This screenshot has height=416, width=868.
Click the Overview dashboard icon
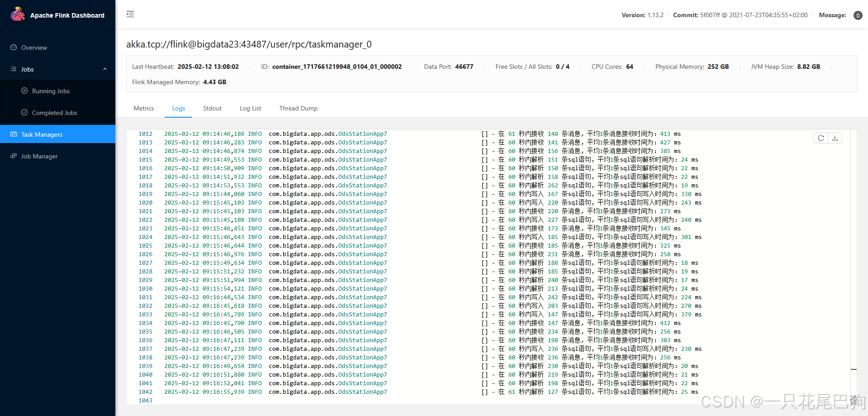pos(14,47)
